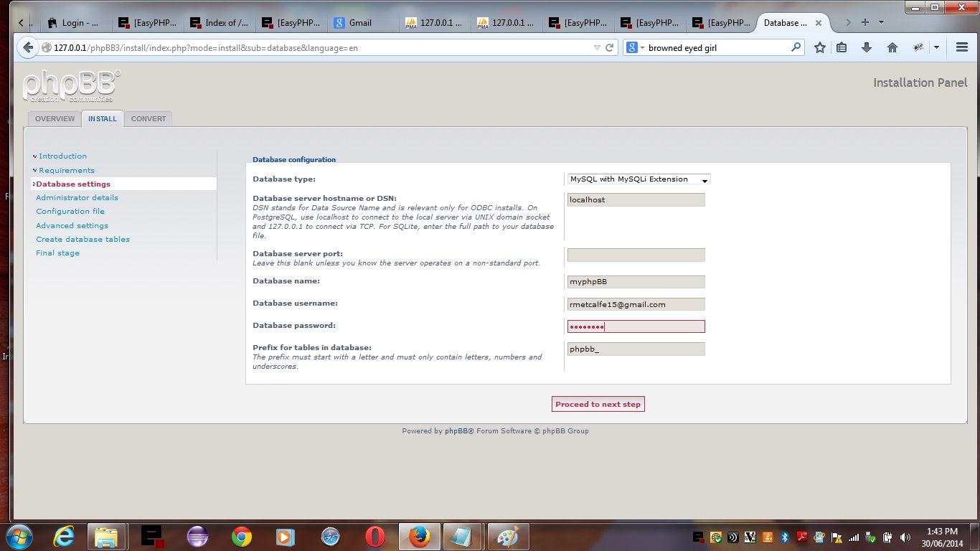The width and height of the screenshot is (980, 551).
Task: Open the Google search engine selector
Action: click(636, 47)
